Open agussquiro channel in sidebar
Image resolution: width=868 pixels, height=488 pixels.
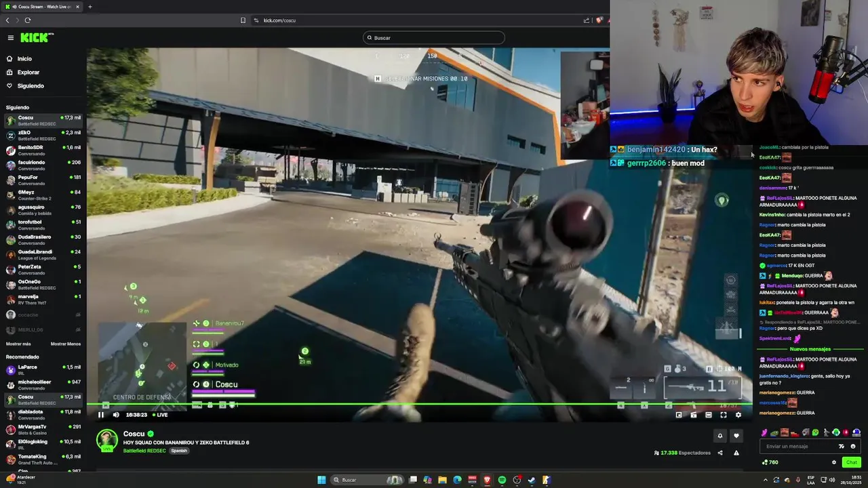(x=43, y=210)
